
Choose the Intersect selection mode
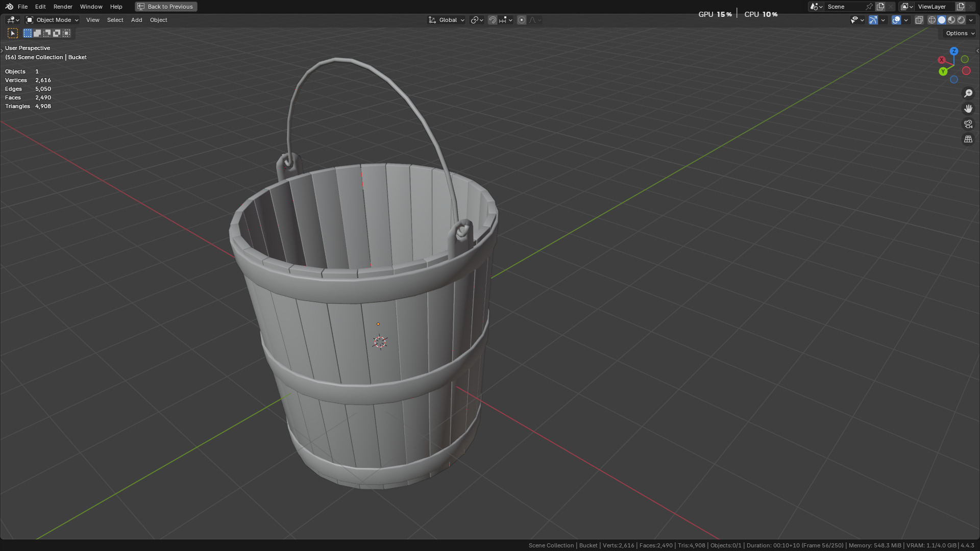click(66, 33)
